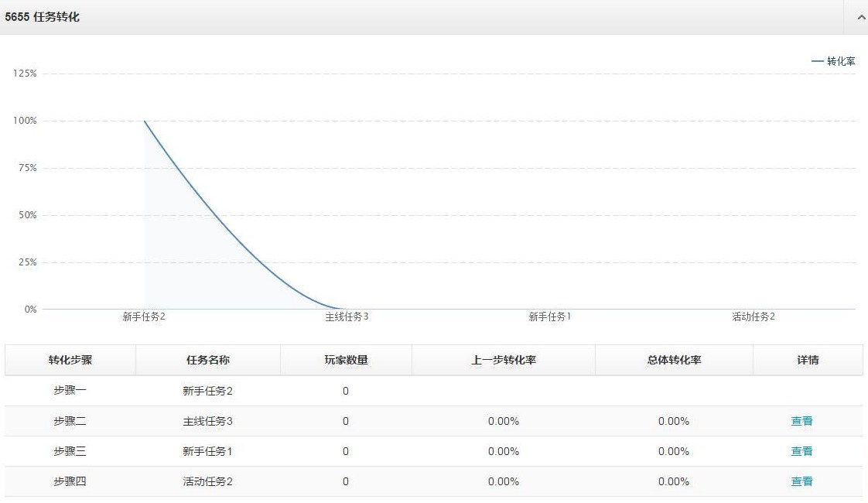
Task: Select the 详情 column header
Action: click(807, 359)
